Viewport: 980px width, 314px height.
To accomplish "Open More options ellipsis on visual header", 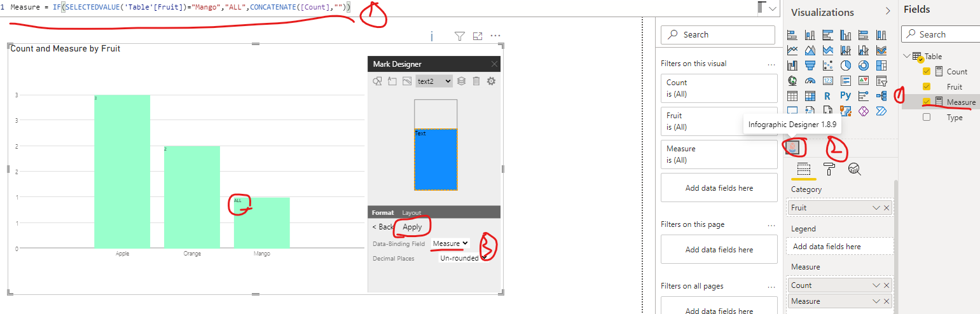I will pos(495,36).
